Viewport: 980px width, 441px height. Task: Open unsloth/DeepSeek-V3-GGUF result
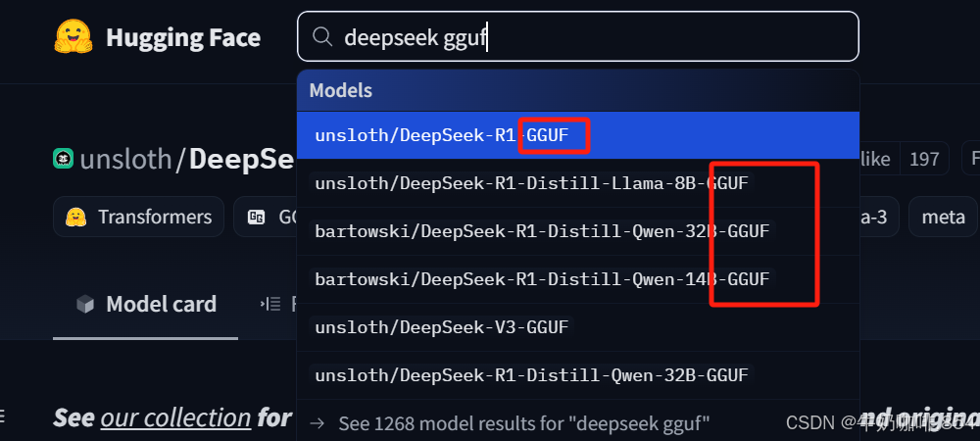pos(578,326)
